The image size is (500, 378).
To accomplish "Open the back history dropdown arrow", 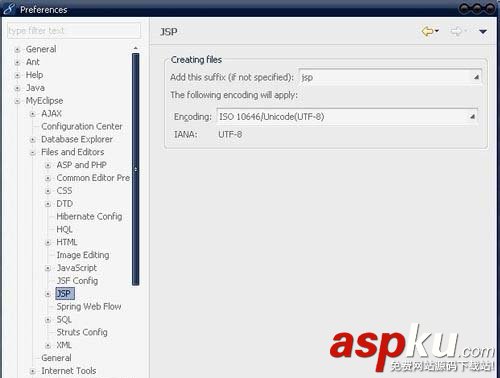I will 437,31.
